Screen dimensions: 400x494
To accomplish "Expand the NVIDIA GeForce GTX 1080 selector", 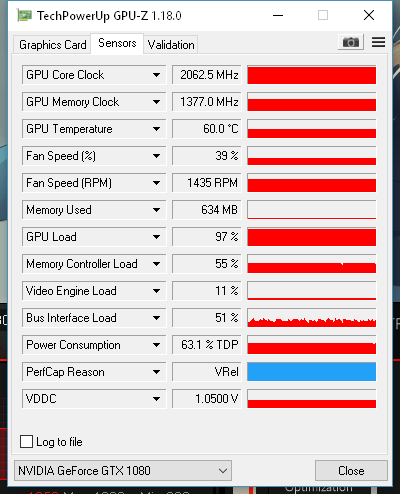I will [123, 471].
